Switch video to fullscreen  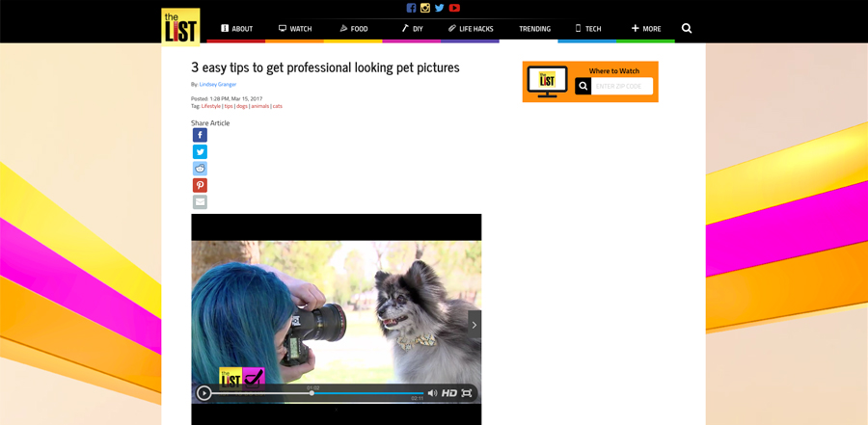click(467, 393)
